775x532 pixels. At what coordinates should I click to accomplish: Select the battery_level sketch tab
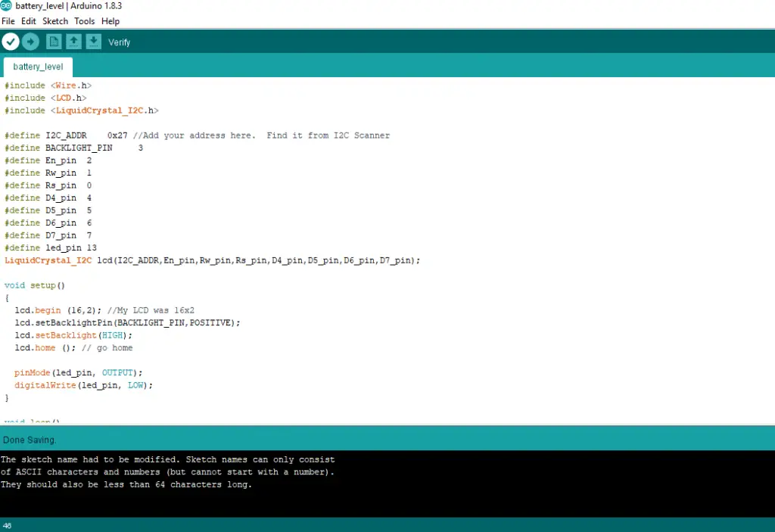pyautogui.click(x=38, y=67)
